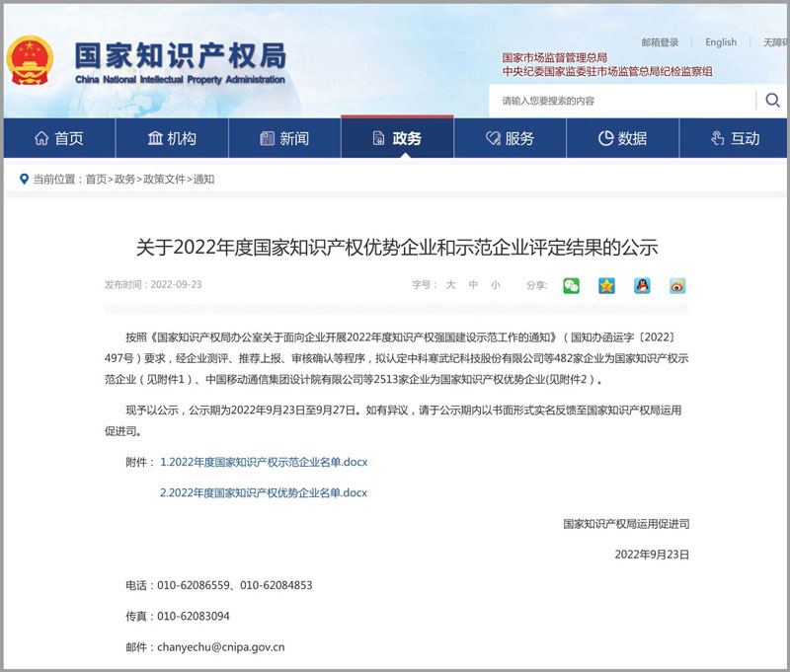Open the 机构 navigation tab
790x672 pixels.
click(172, 138)
